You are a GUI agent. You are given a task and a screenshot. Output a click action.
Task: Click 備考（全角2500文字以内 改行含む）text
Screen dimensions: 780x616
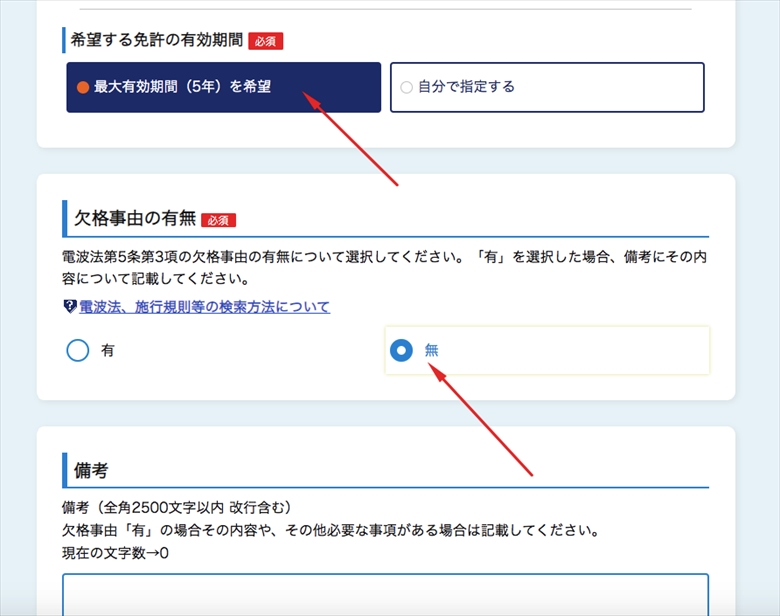(x=176, y=508)
